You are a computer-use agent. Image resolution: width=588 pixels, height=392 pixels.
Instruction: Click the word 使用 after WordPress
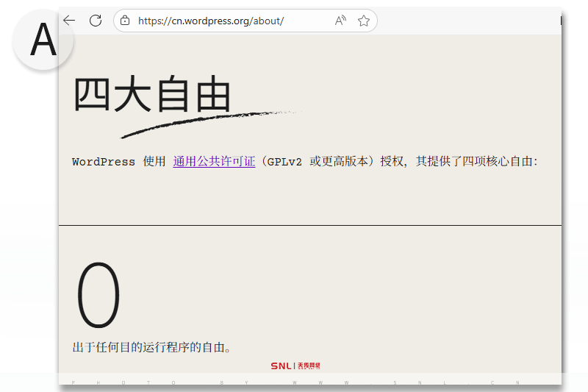[x=154, y=162]
